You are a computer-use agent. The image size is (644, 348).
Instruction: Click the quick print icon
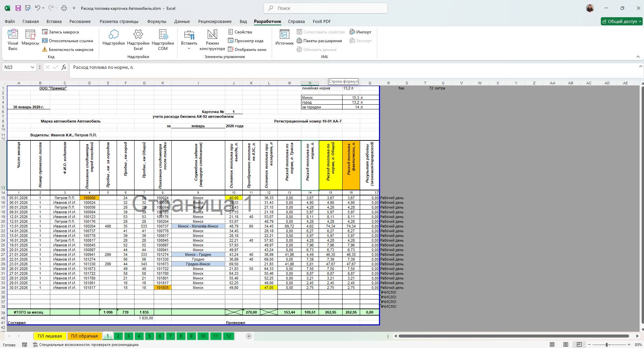[x=64, y=8]
